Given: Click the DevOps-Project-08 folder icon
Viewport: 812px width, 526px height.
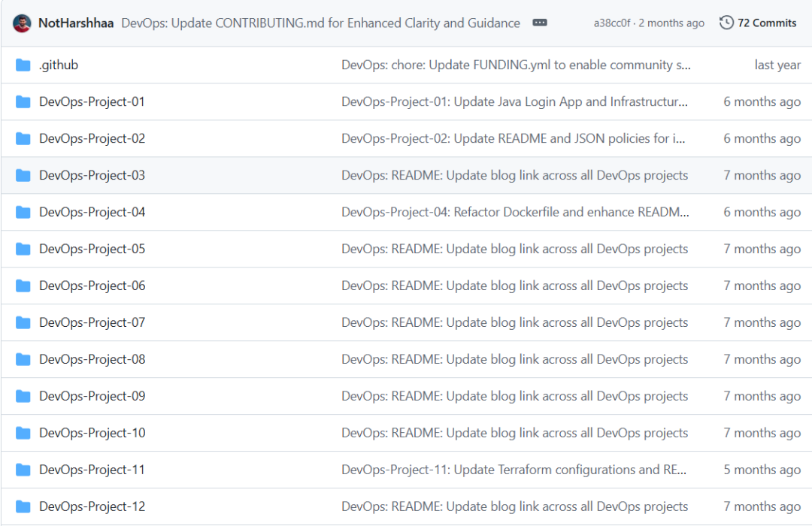Looking at the screenshot, I should pos(23,359).
